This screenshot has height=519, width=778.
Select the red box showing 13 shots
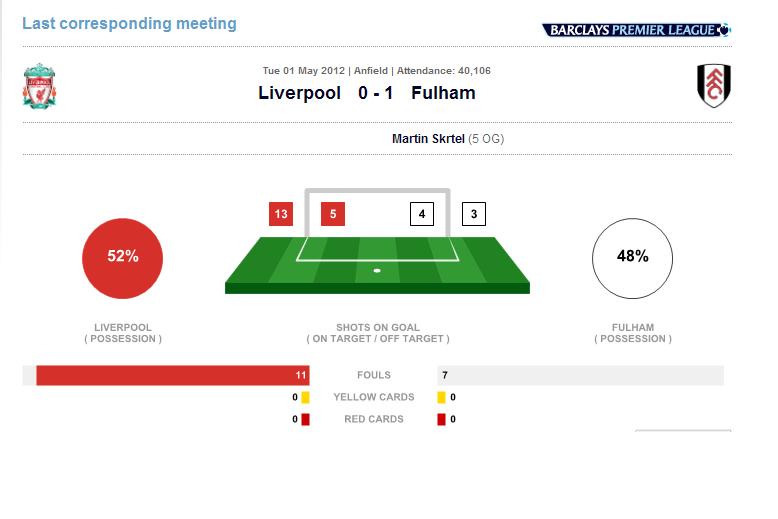coord(281,214)
